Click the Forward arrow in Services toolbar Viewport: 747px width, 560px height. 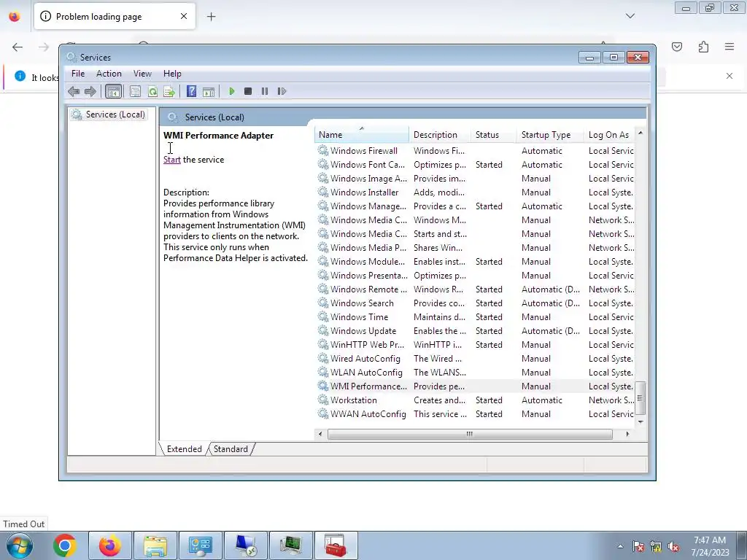click(90, 91)
